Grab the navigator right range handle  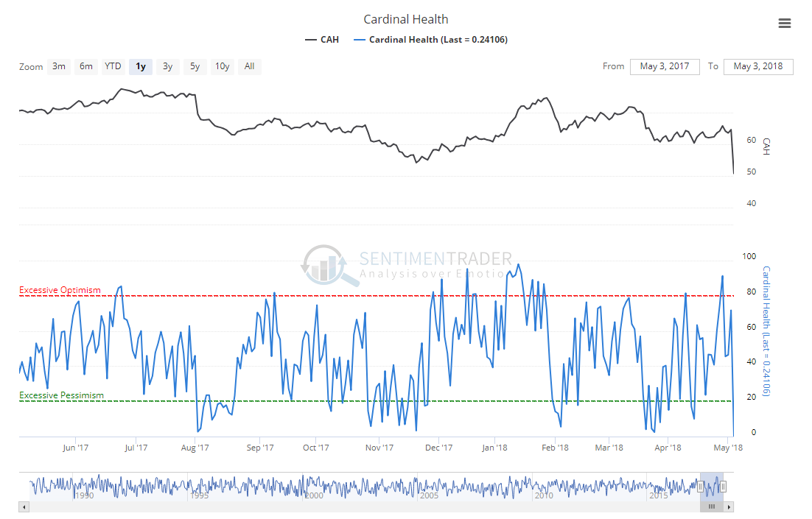[723, 487]
